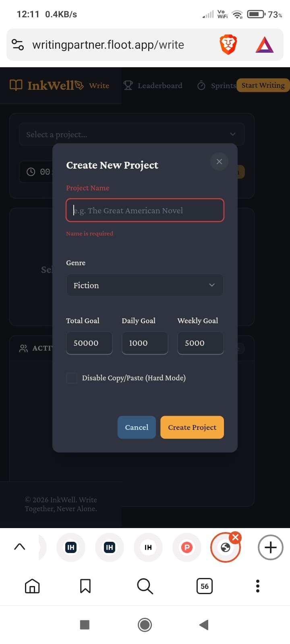Open the Leaderboard menu item
Image resolution: width=290 pixels, height=644 pixels.
click(x=159, y=85)
